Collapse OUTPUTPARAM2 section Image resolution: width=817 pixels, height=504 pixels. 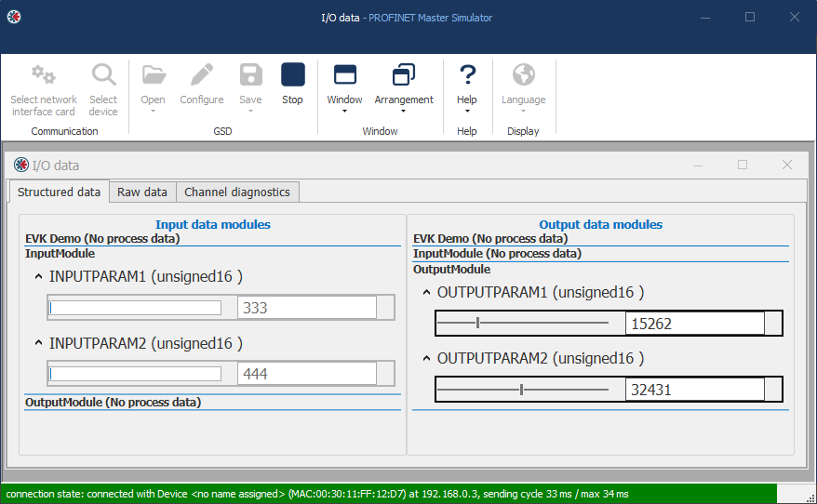tap(427, 358)
